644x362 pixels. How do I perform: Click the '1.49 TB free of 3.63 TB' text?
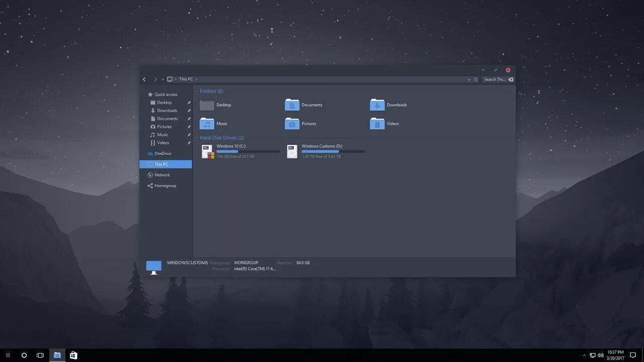[x=321, y=156]
